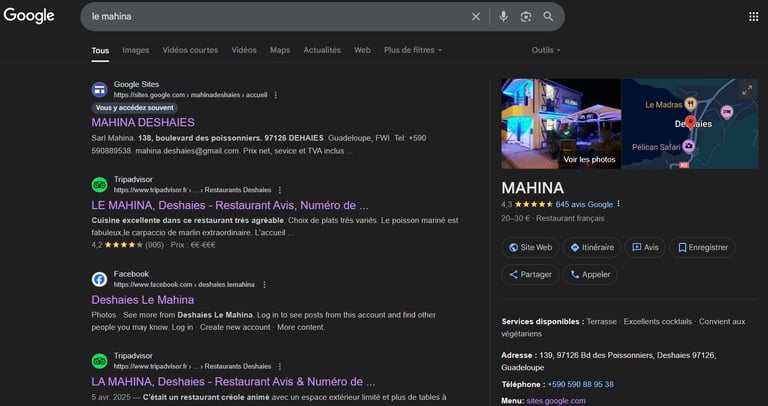Viewport: 768px width, 406px height.
Task: Start voice search with microphone icon
Action: click(503, 17)
